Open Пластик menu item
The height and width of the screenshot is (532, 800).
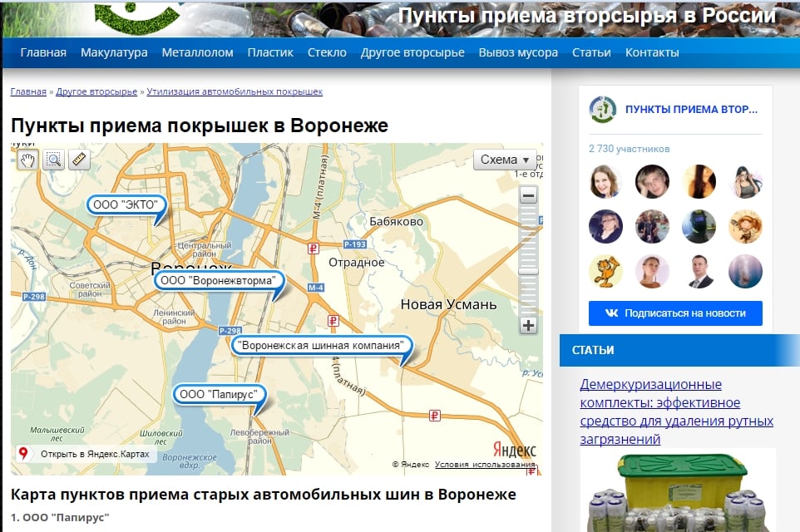point(270,52)
